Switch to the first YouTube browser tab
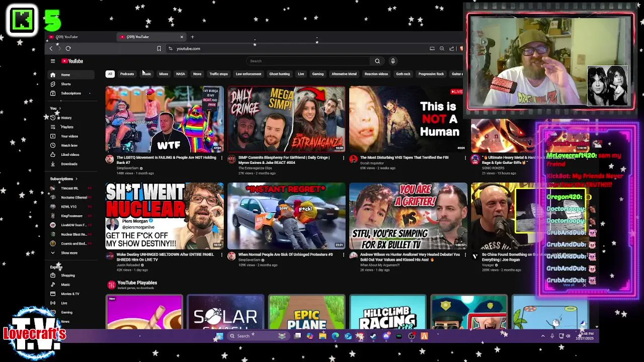This screenshot has width=644, height=362. pos(80,37)
